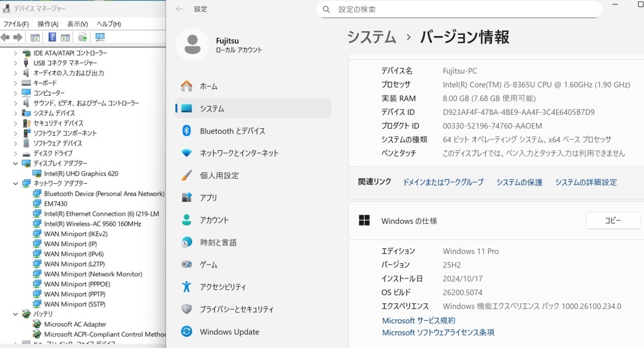The height and width of the screenshot is (348, 644).
Task: Click the scan for hardware changes icon
Action: click(x=100, y=38)
